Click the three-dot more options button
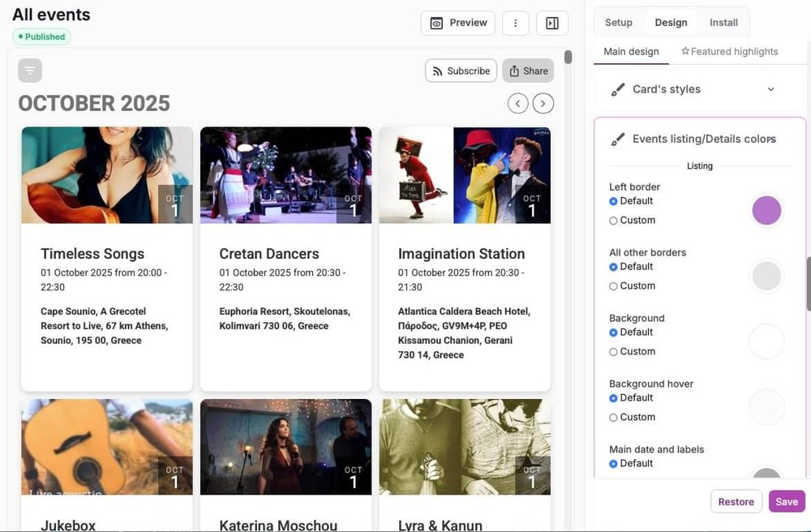Viewport: 811px width, 532px height. click(515, 23)
